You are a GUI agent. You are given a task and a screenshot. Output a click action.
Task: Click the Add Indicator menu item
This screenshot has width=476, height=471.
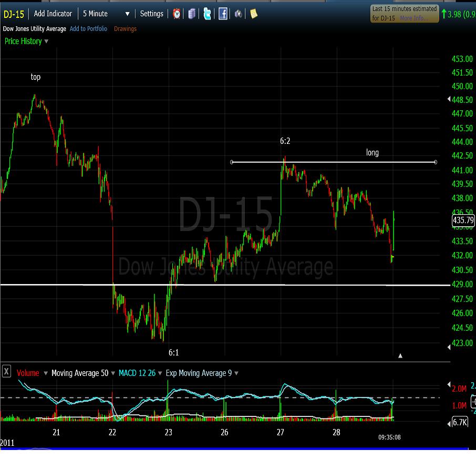click(53, 14)
